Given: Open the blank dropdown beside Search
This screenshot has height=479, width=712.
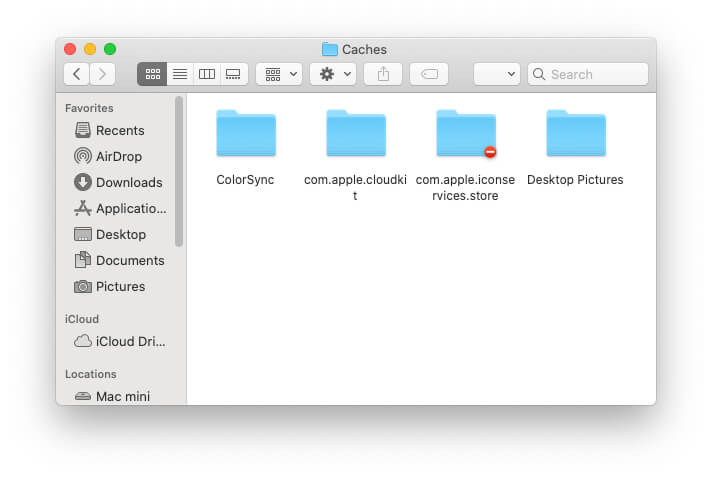Looking at the screenshot, I should (x=497, y=74).
